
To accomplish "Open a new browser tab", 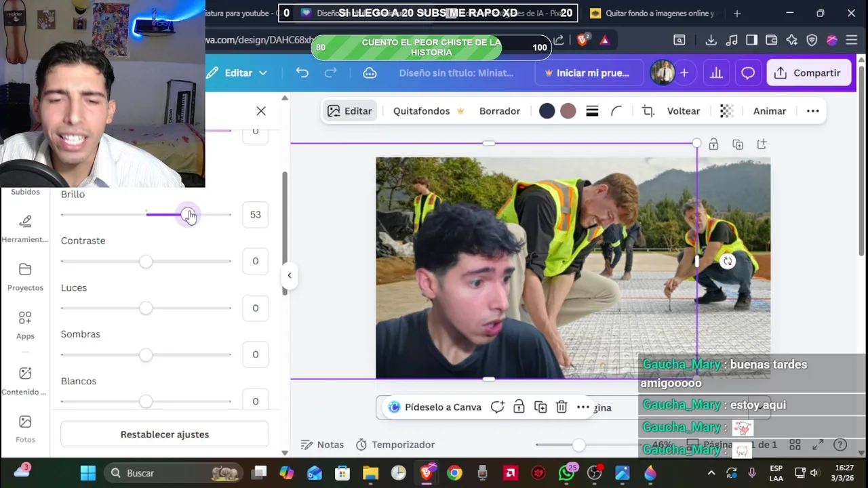I will click(737, 13).
